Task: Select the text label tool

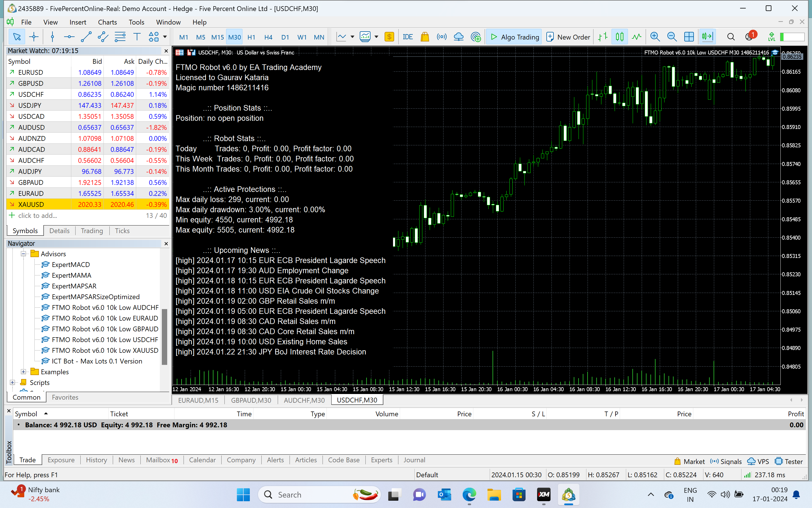Action: tap(136, 37)
